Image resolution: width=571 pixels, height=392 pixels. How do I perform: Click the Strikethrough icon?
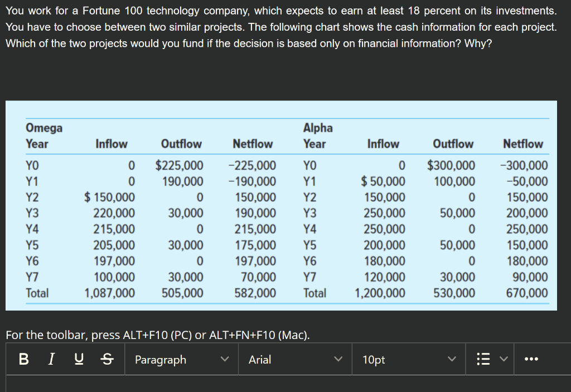107,359
